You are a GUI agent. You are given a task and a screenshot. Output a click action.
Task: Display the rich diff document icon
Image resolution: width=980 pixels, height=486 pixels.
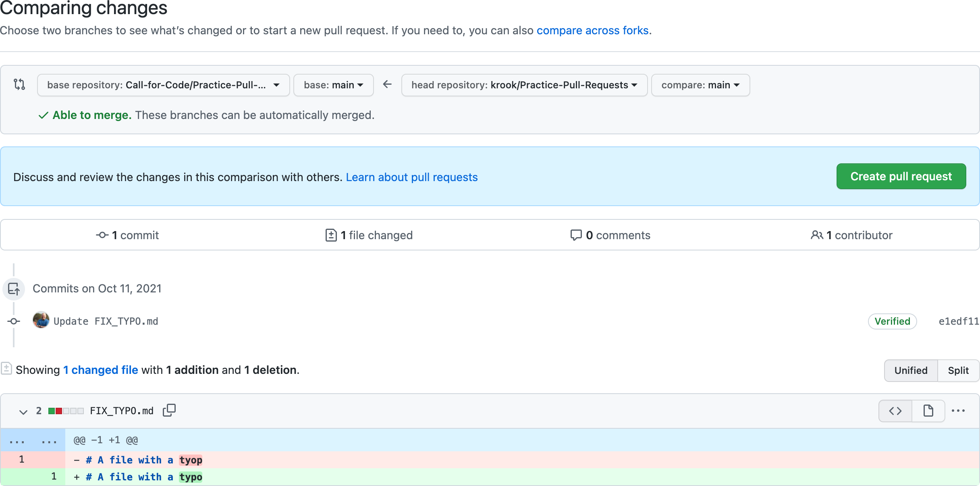(928, 411)
